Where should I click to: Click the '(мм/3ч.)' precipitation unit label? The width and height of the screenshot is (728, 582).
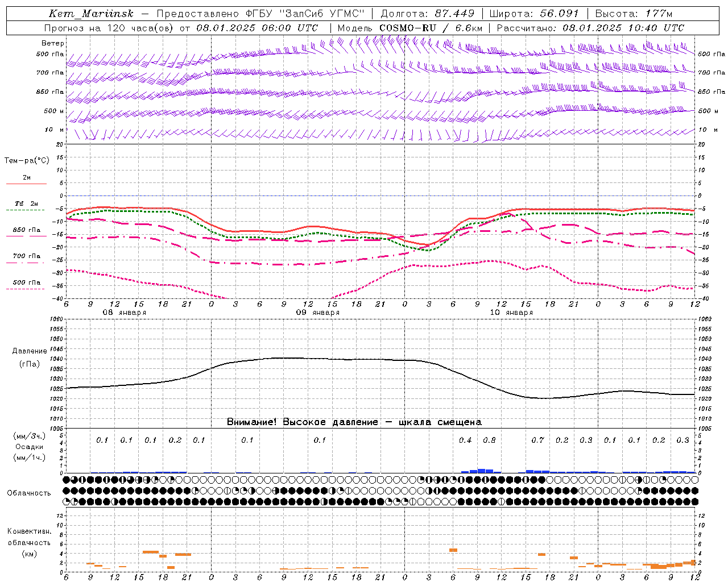29,436
